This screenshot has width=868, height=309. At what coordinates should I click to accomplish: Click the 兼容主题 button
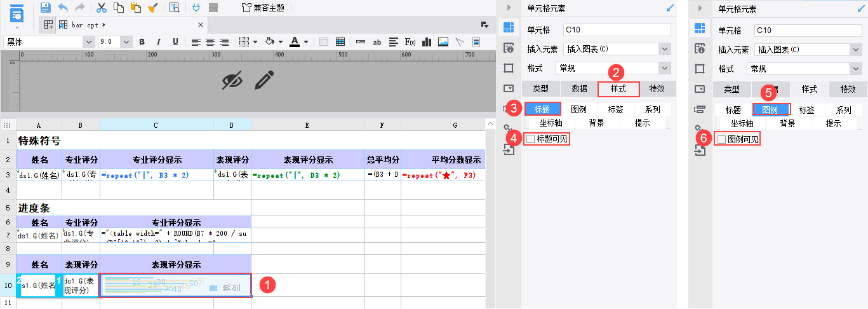(x=263, y=8)
